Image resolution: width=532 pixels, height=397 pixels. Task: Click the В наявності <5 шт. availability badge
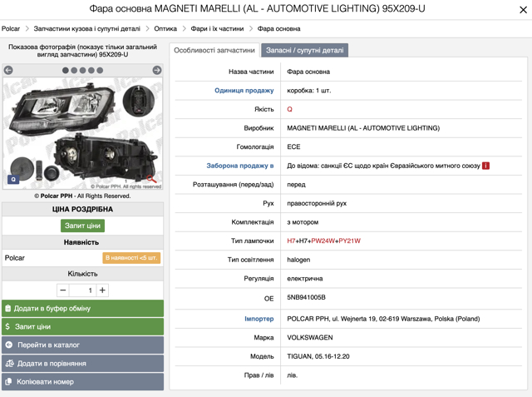point(131,258)
